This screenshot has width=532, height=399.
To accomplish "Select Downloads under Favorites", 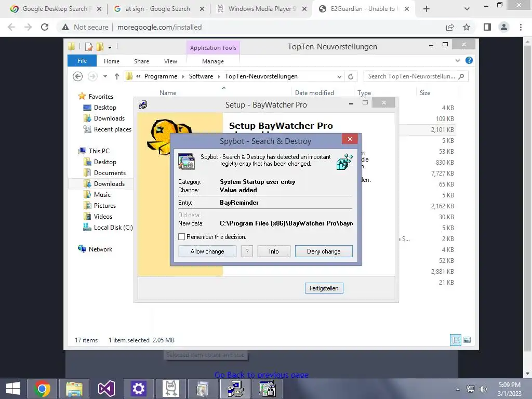I will click(x=109, y=118).
